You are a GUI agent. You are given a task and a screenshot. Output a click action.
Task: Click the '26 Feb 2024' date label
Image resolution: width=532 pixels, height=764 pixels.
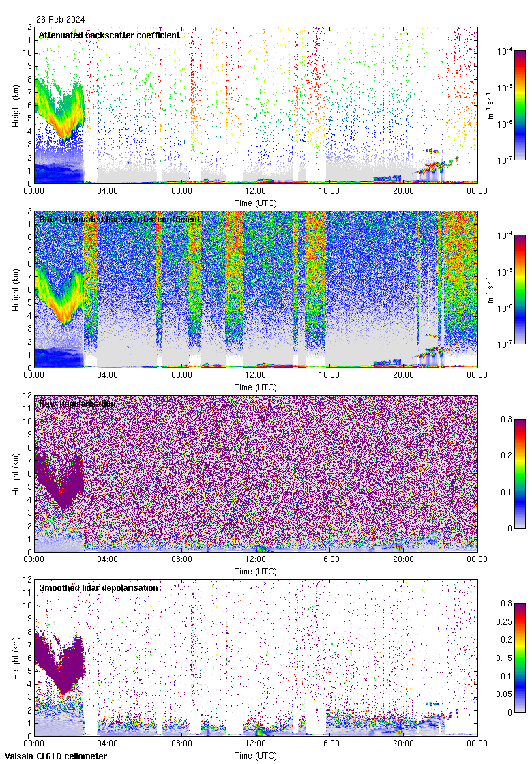pyautogui.click(x=61, y=20)
